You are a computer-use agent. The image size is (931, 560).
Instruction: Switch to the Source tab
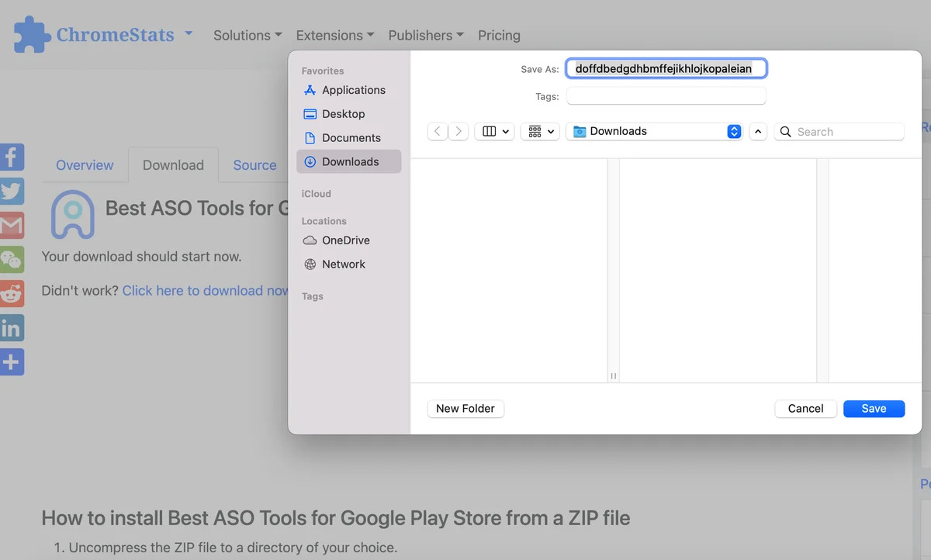(254, 165)
